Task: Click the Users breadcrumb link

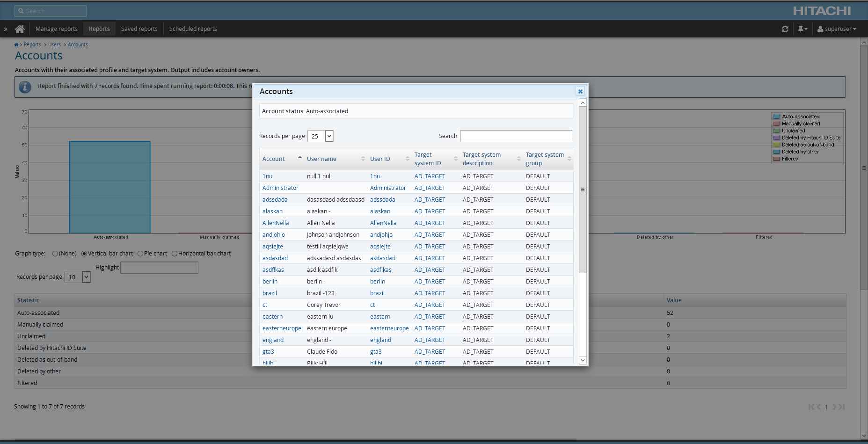Action: click(x=54, y=45)
